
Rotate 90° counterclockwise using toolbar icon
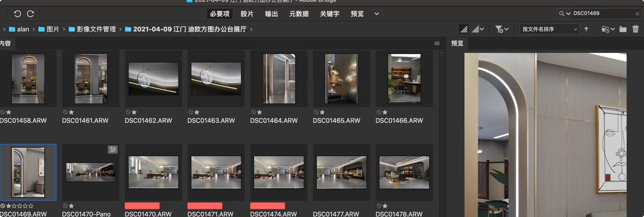point(17,14)
